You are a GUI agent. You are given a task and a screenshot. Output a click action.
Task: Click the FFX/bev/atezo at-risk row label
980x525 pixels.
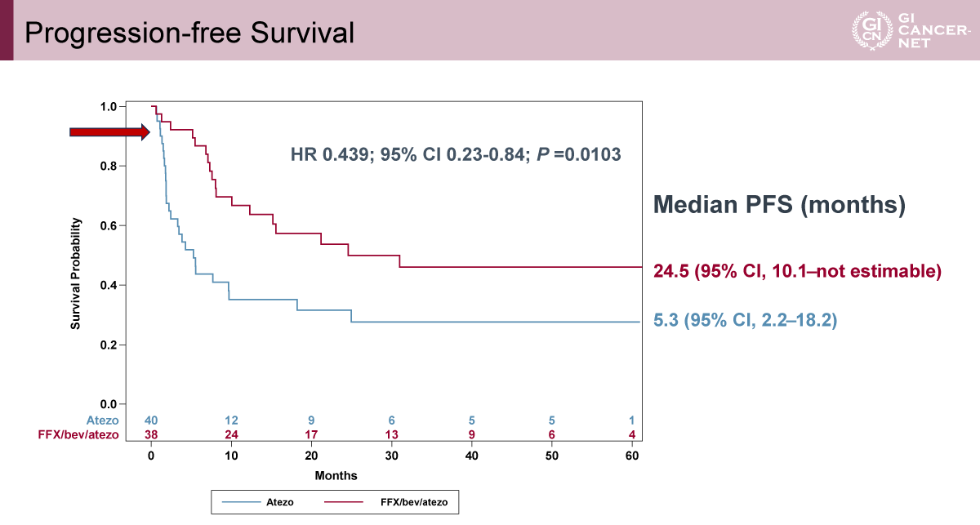80,435
